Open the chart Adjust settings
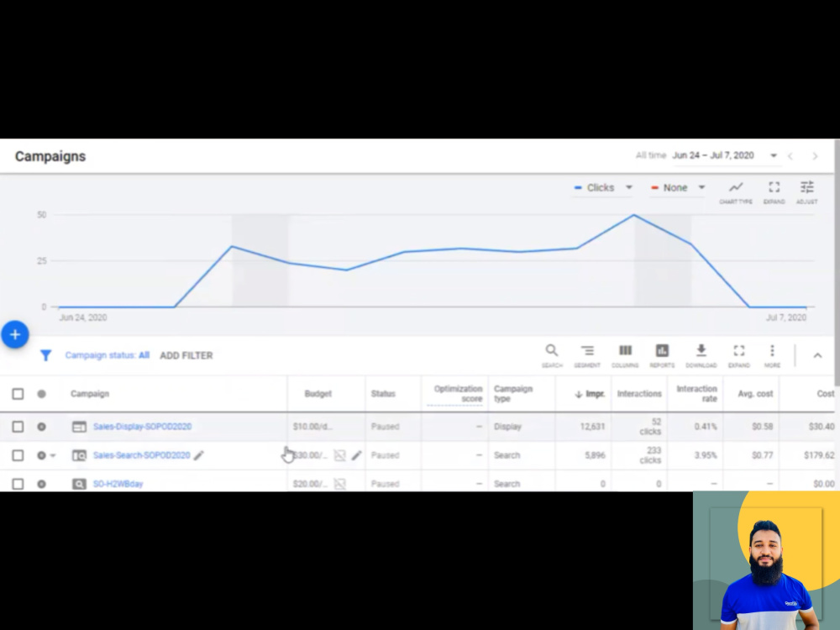The width and height of the screenshot is (840, 630). (x=806, y=192)
